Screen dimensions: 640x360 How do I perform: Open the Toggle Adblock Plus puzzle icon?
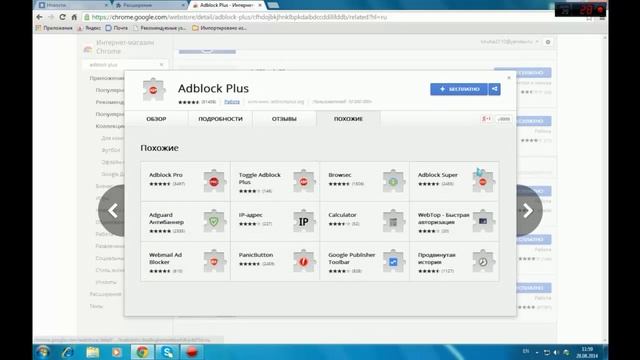coord(304,181)
